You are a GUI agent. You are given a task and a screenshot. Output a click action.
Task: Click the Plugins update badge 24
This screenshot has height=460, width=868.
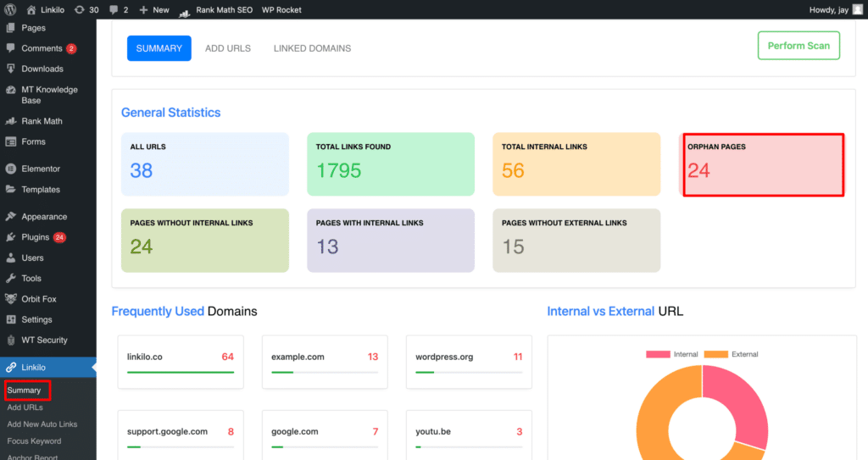pos(59,237)
